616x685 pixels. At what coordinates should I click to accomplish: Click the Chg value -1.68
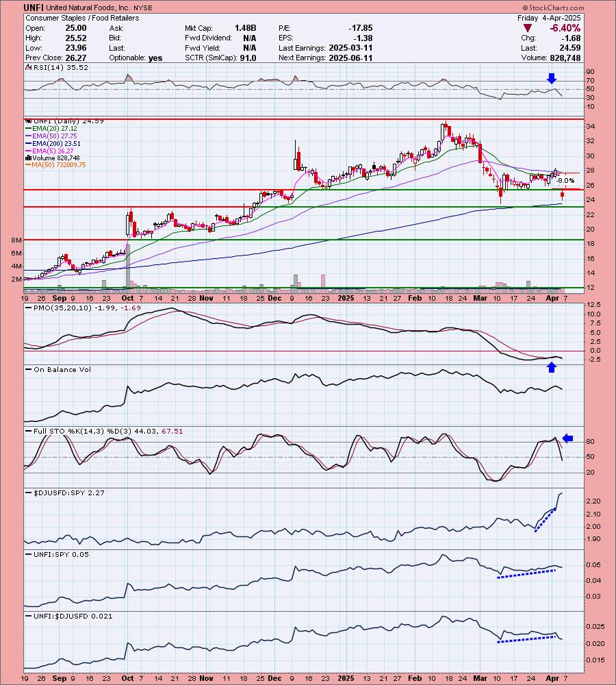(572, 38)
